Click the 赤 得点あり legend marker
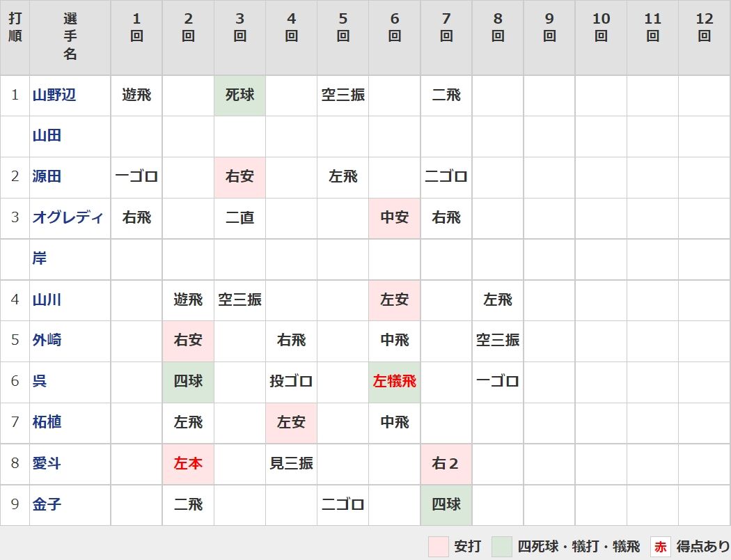This screenshot has height=560, width=731. tap(660, 546)
